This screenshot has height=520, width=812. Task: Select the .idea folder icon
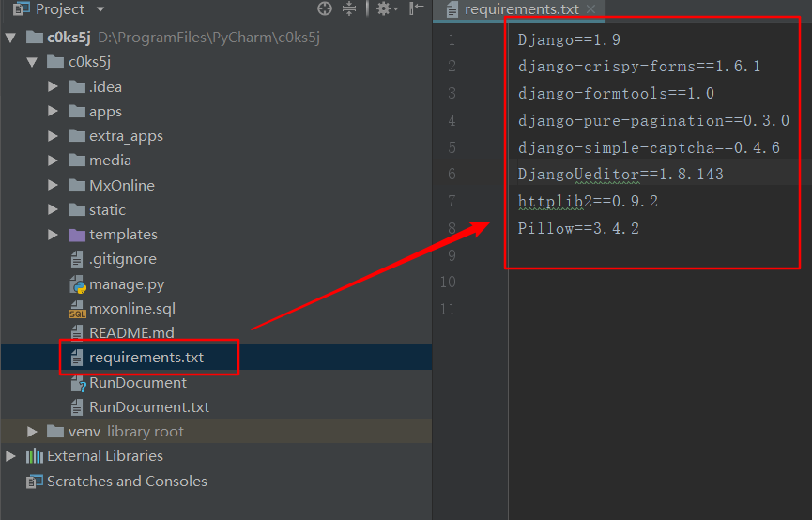77,86
